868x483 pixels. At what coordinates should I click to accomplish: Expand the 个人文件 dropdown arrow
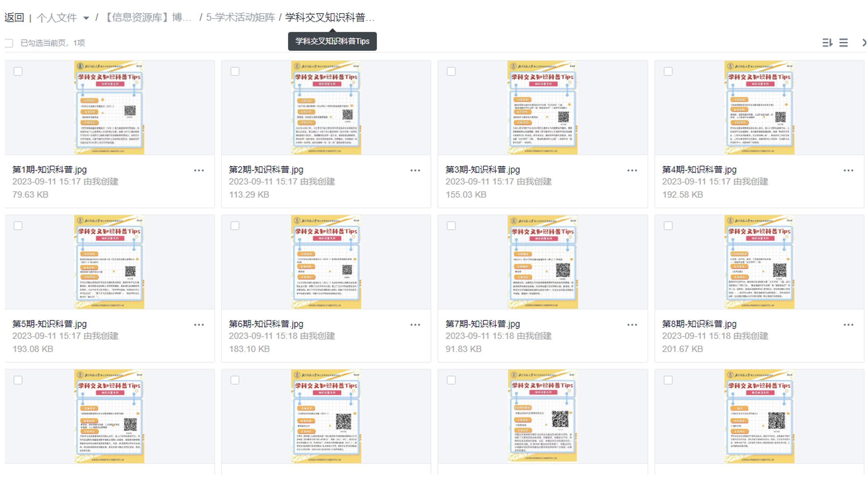tap(86, 18)
